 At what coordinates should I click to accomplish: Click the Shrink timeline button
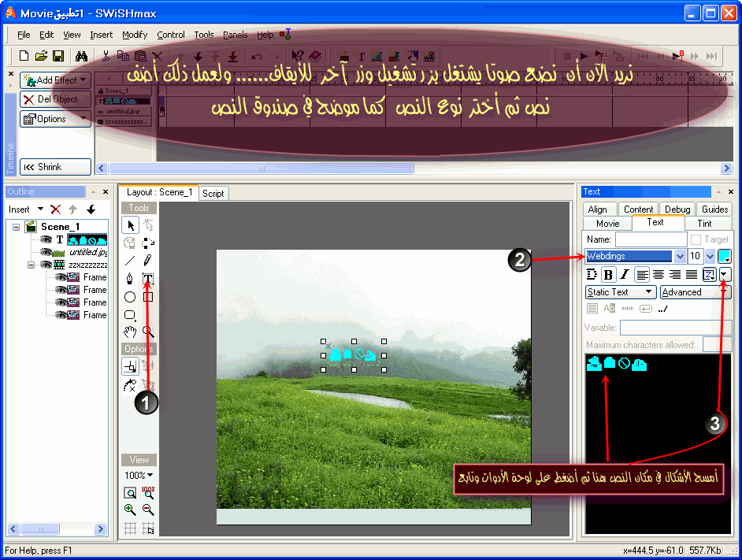pyautogui.click(x=55, y=167)
